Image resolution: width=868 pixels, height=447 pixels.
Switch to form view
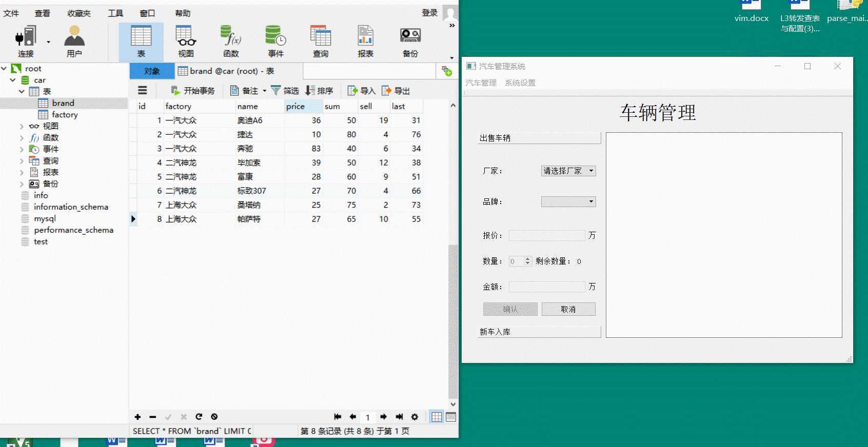pyautogui.click(x=451, y=417)
